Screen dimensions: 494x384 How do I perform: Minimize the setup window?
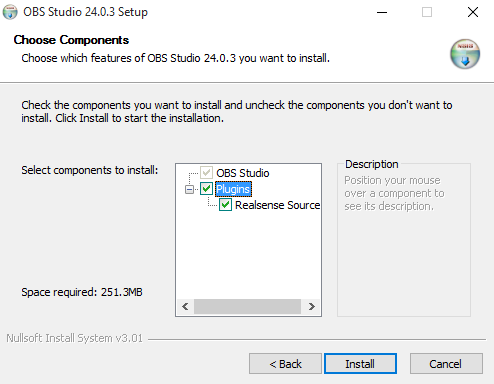tap(382, 12)
